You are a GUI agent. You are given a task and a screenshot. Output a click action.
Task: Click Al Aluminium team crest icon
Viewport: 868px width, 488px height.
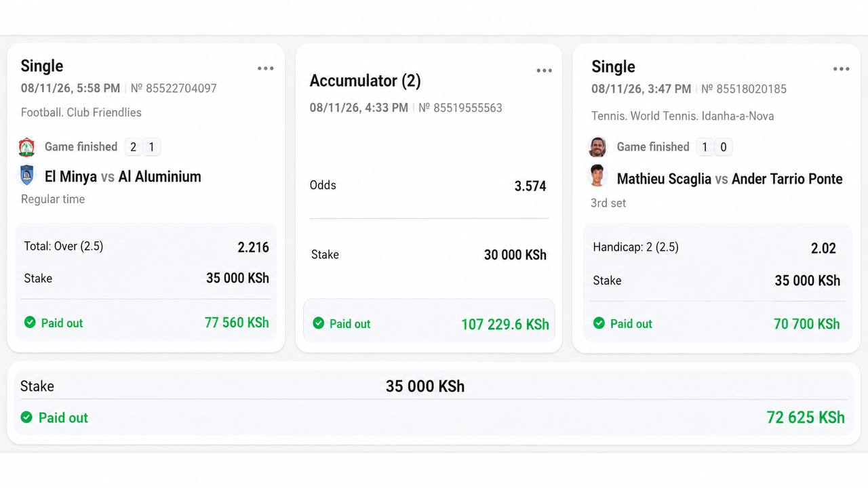(x=26, y=176)
